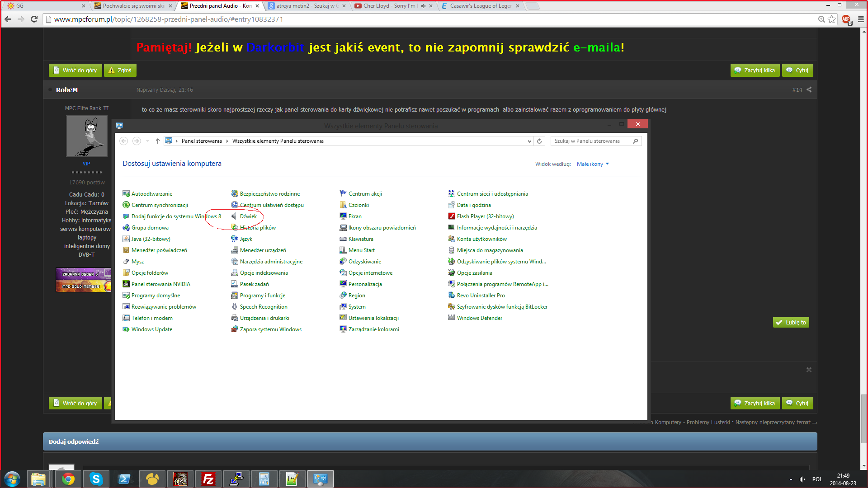Open the Adblock Plus extension icon
The width and height of the screenshot is (868, 488).
pyautogui.click(x=846, y=19)
